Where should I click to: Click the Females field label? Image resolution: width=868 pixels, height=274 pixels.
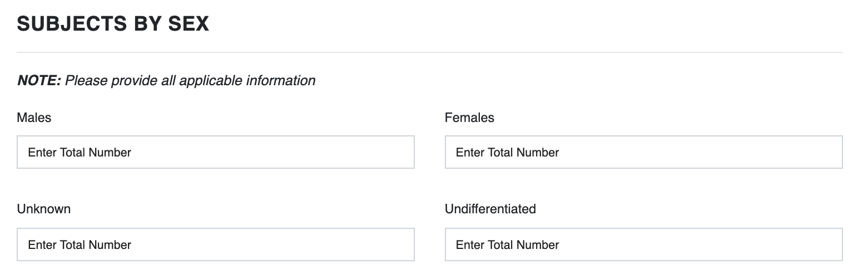(469, 118)
